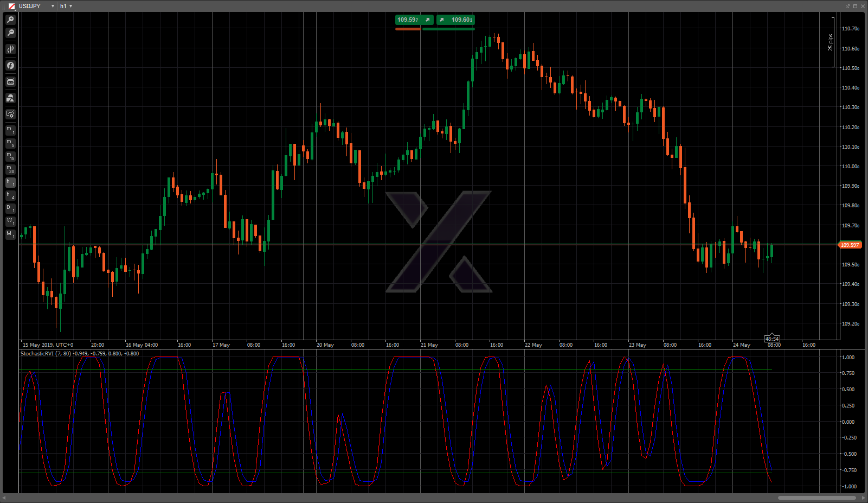Open chart settings gear icon
Screen dimensions: 868x503
[x=10, y=114]
